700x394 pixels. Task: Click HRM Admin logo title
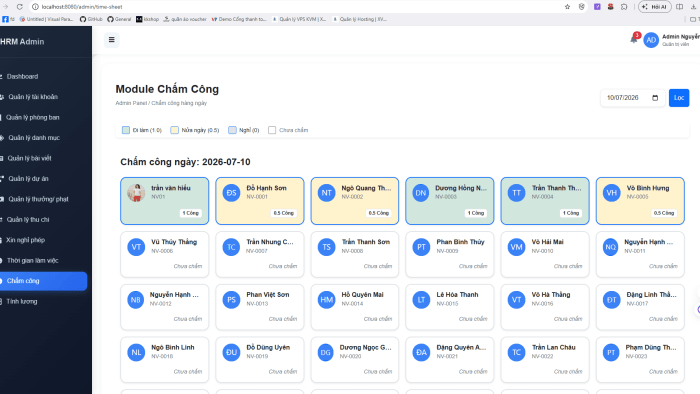[x=22, y=41]
